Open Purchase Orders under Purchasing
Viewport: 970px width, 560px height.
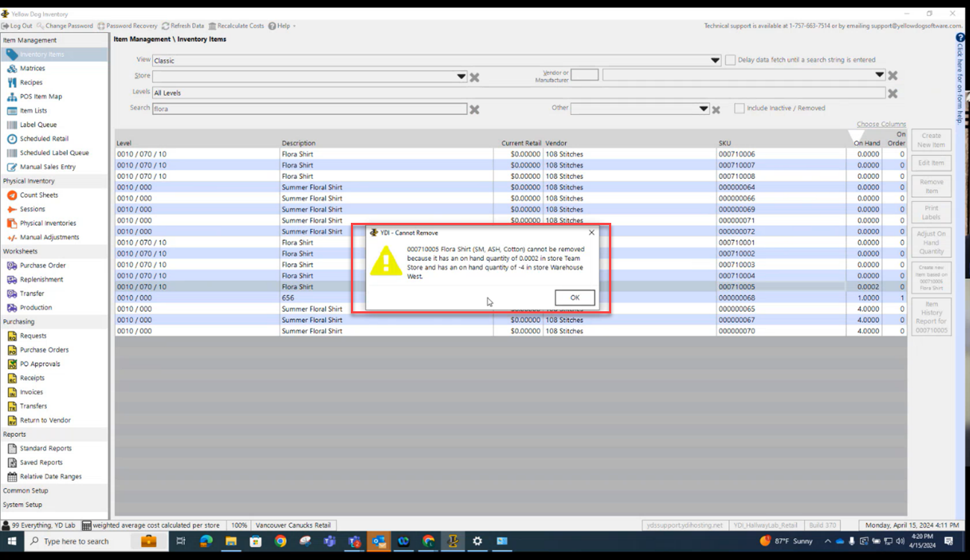[44, 350]
